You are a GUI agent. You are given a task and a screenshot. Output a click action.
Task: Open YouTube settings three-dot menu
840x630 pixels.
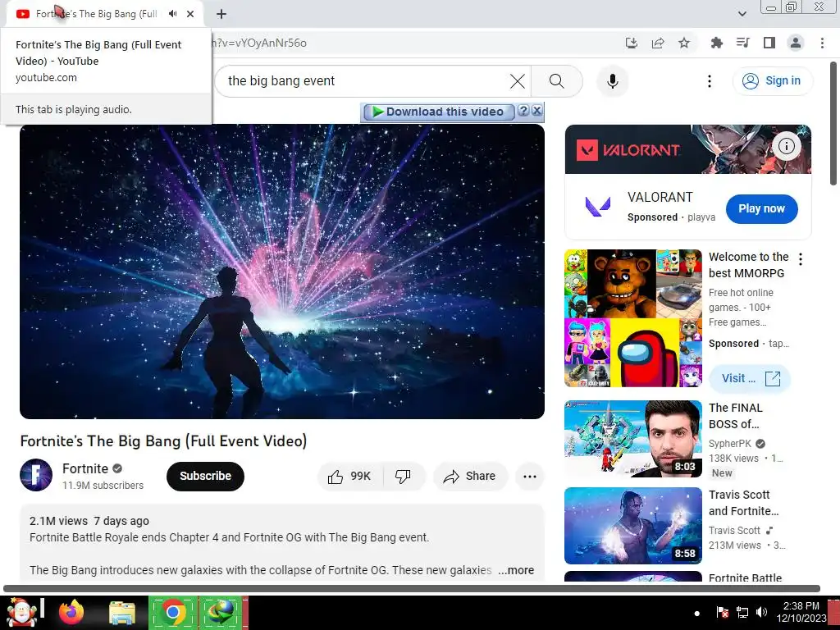click(x=710, y=81)
